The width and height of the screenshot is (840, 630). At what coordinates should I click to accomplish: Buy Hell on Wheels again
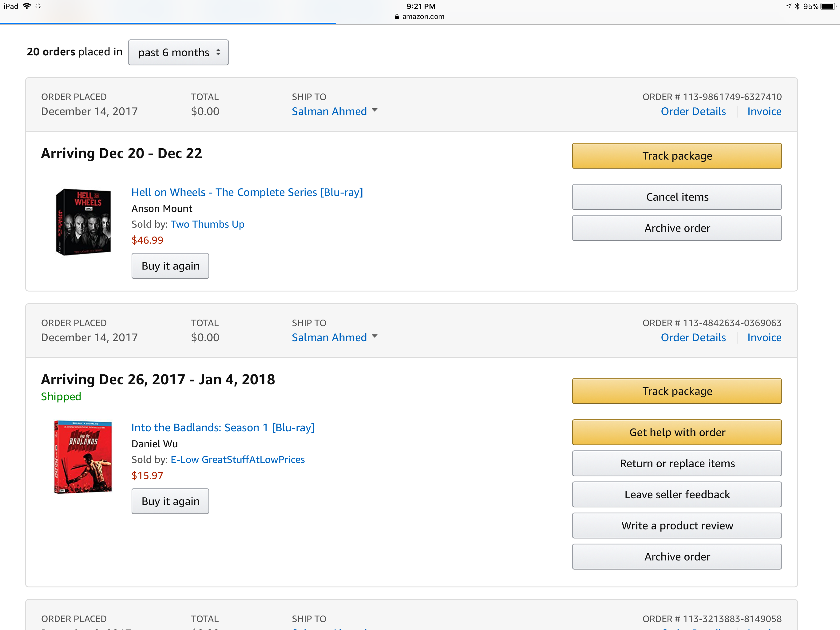[x=170, y=266]
